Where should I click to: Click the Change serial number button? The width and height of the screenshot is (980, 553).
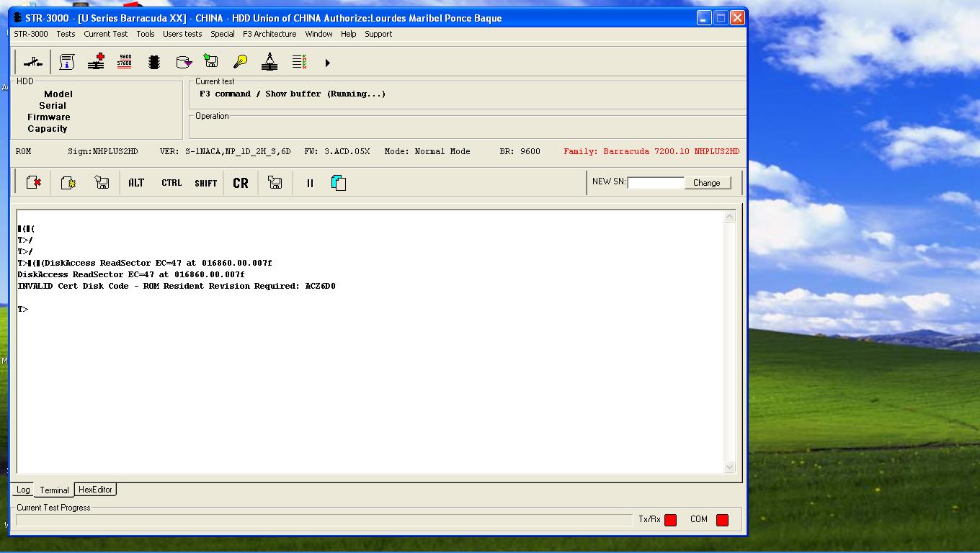pyautogui.click(x=707, y=183)
